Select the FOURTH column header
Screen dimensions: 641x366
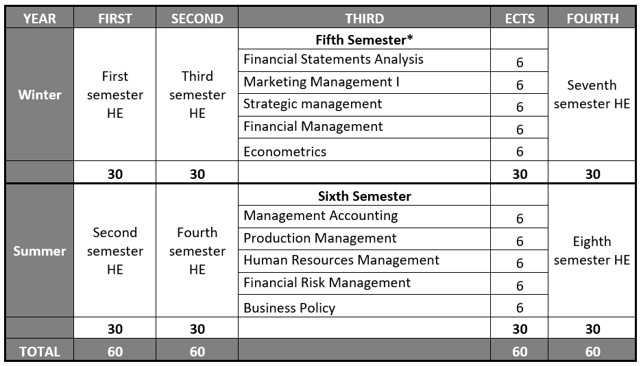pyautogui.click(x=592, y=18)
